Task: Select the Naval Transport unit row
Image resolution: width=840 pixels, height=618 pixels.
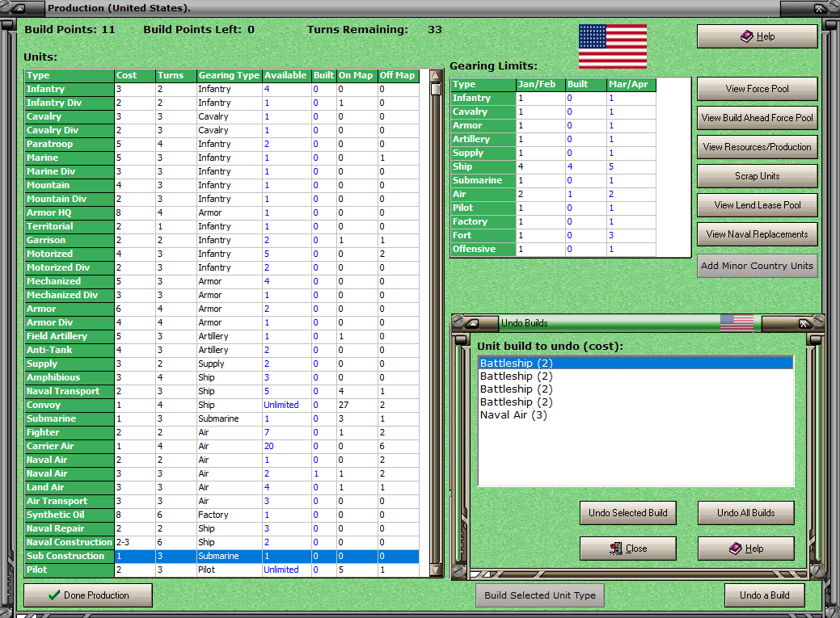Action: [x=222, y=392]
